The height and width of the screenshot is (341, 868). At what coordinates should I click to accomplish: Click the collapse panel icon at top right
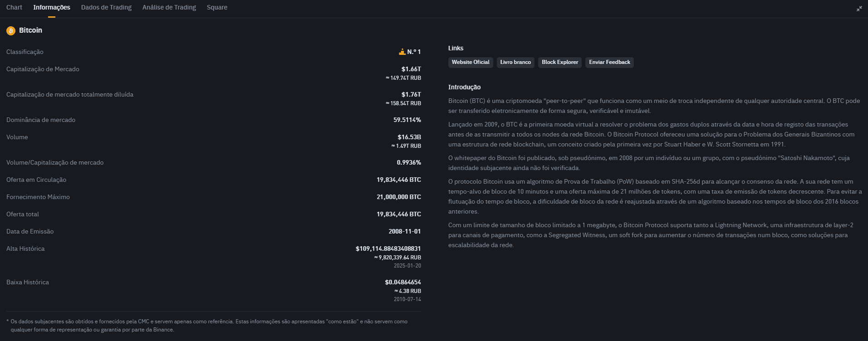click(x=859, y=8)
